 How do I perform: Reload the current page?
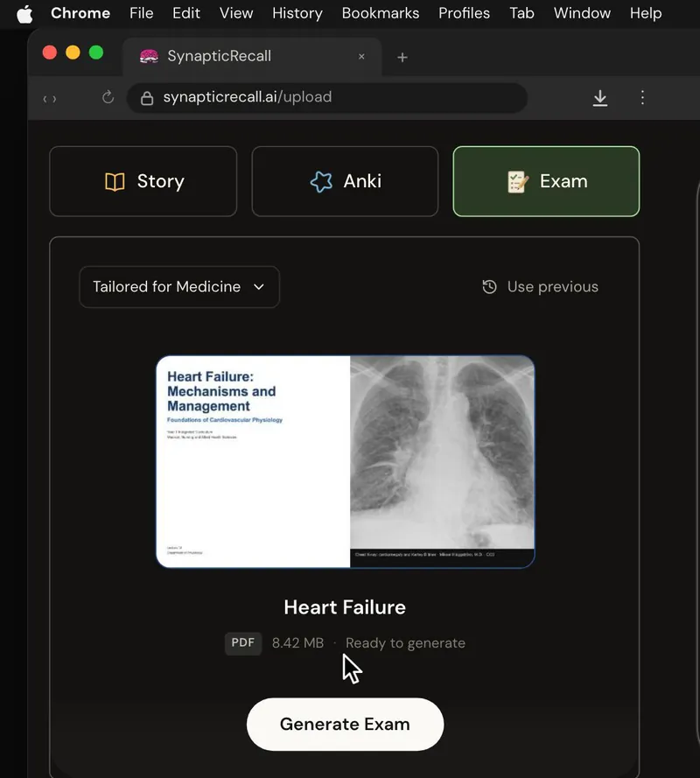[108, 97]
